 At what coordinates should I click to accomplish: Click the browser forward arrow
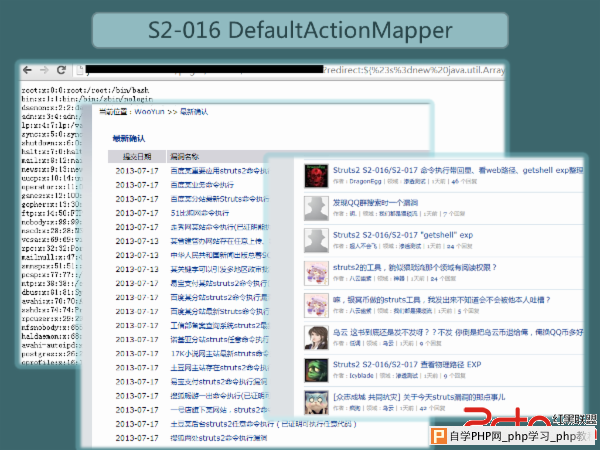[x=44, y=70]
